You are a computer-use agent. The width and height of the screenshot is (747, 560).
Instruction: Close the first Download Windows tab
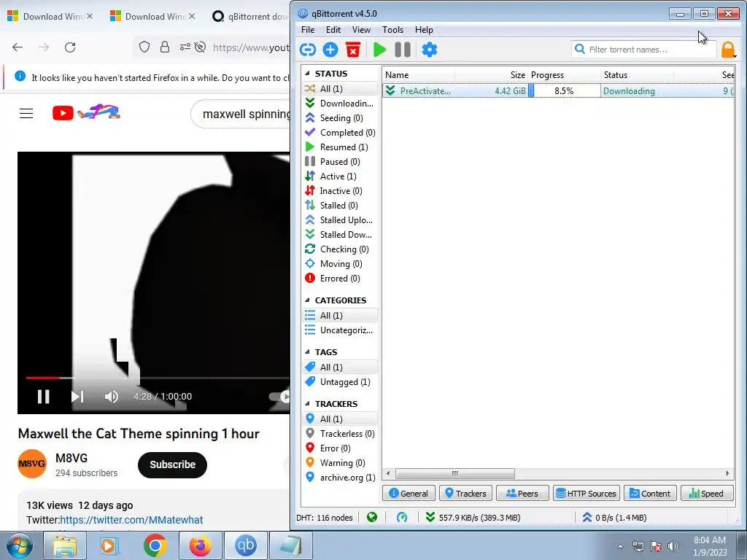pos(90,16)
